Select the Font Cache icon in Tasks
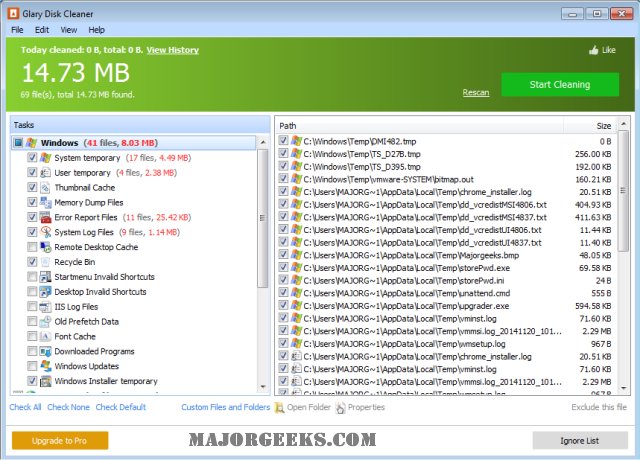Image resolution: width=640 pixels, height=460 pixels. (46, 336)
